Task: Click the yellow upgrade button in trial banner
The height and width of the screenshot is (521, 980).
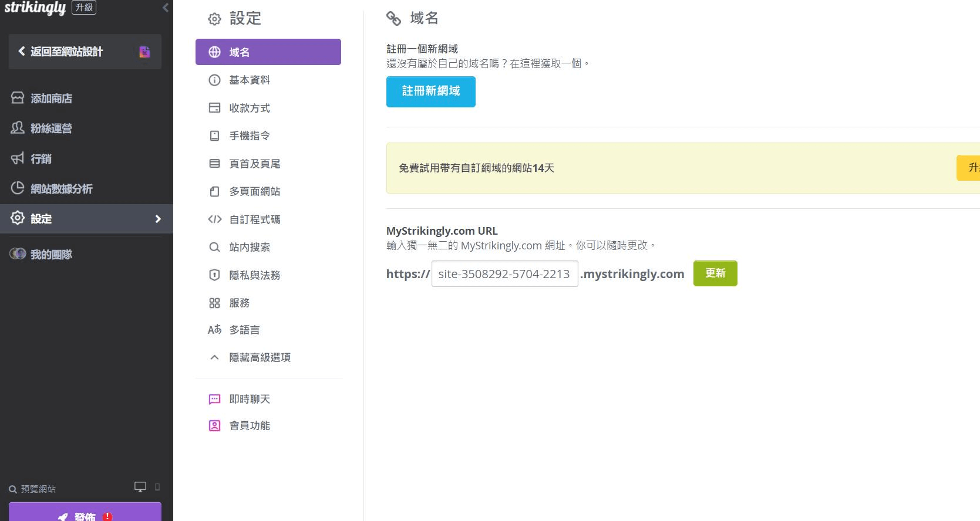Action: point(968,168)
